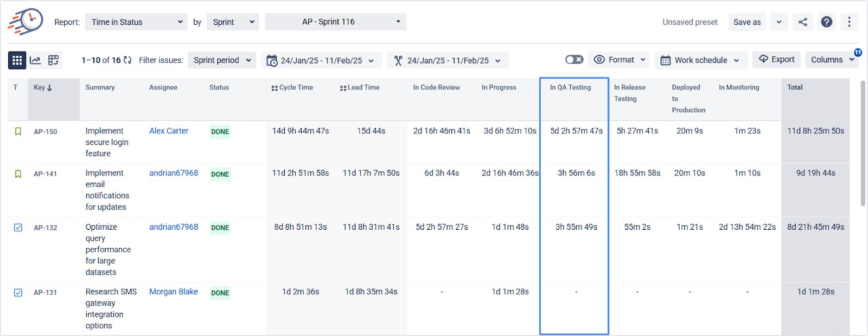
Task: Open the Columns menu
Action: (x=832, y=60)
